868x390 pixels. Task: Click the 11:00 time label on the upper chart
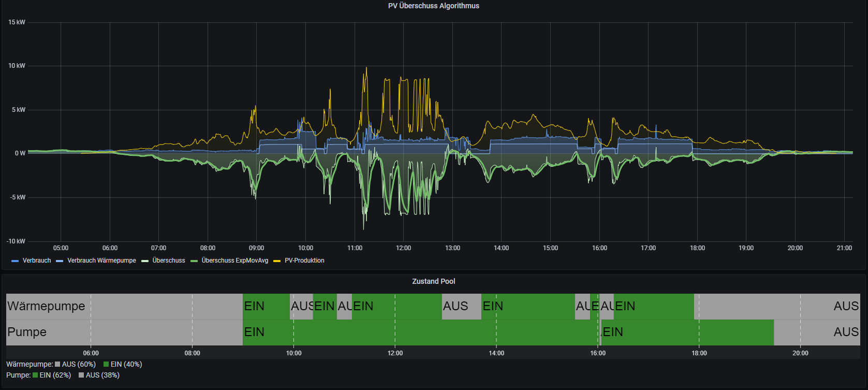click(x=355, y=248)
